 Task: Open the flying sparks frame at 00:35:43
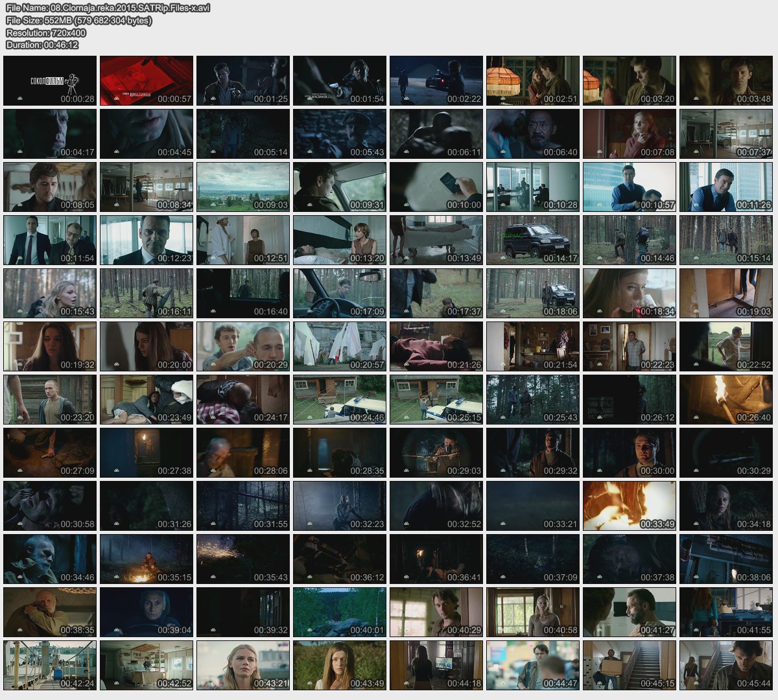pos(243,559)
